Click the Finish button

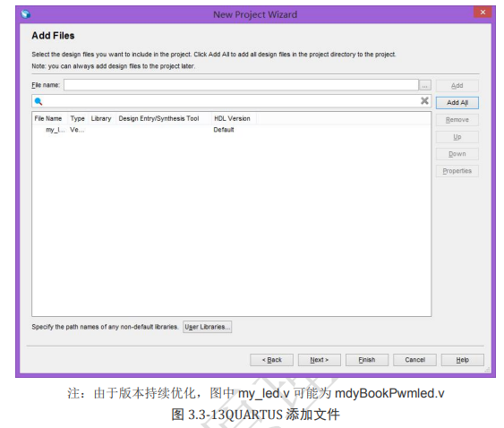pos(367,360)
